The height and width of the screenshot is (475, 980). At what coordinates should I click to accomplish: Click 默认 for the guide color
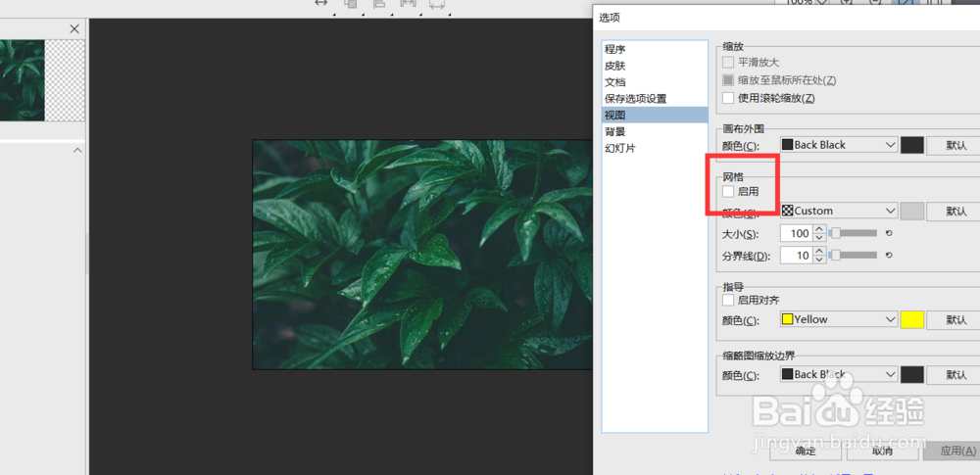(954, 320)
